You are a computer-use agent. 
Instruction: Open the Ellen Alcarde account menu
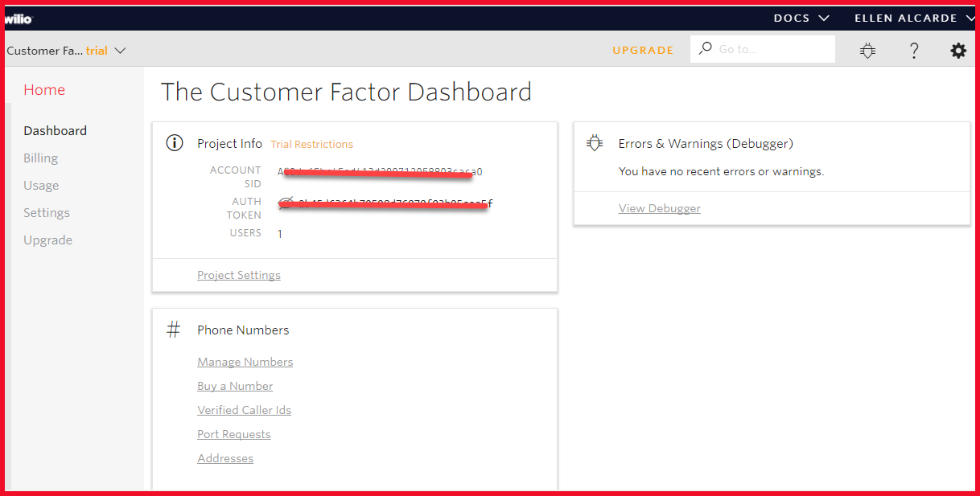(x=916, y=18)
